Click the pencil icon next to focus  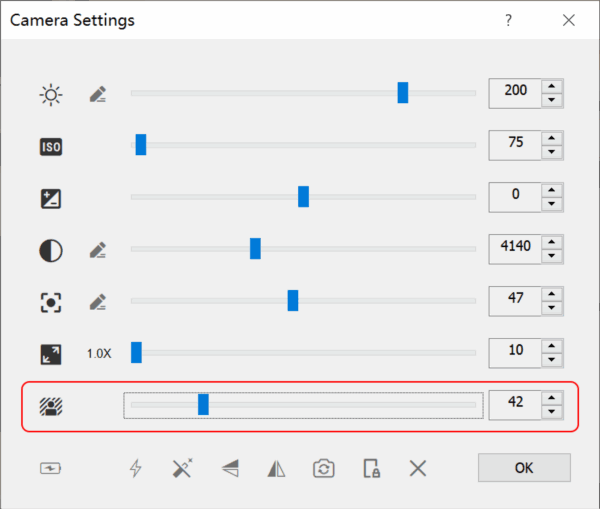click(97, 302)
